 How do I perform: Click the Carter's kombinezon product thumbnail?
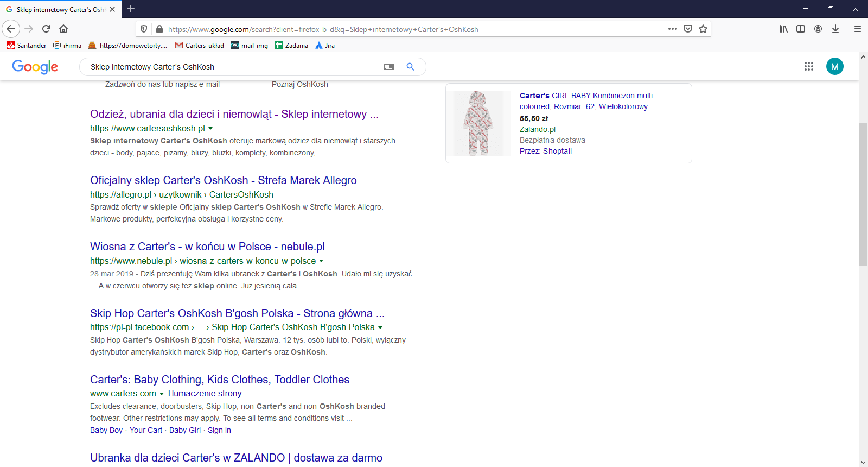(x=478, y=123)
